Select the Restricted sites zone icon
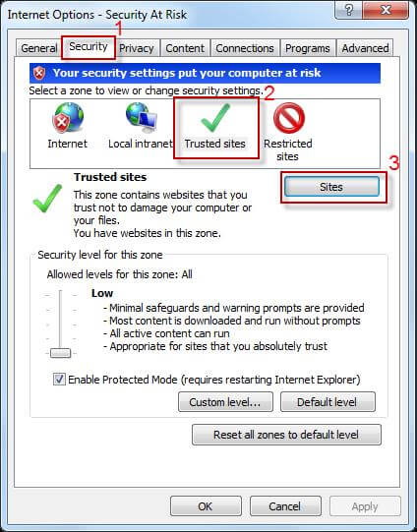This screenshot has height=532, width=417. [289, 118]
